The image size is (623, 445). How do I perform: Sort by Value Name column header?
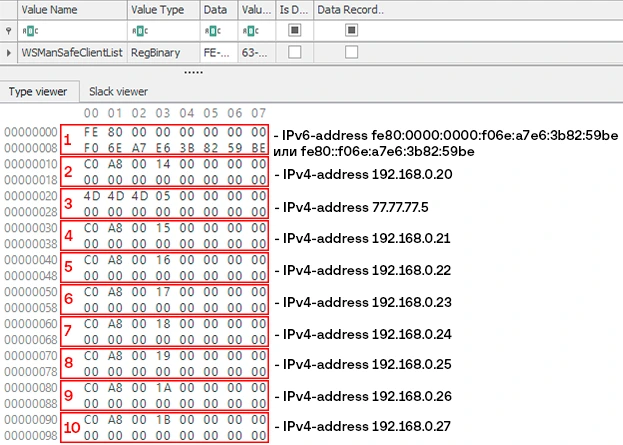pos(70,9)
